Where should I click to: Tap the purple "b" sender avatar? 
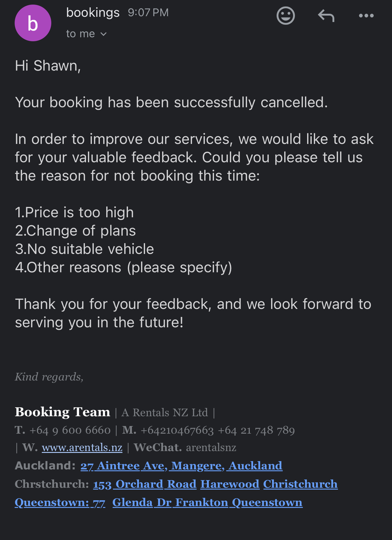coord(33,23)
